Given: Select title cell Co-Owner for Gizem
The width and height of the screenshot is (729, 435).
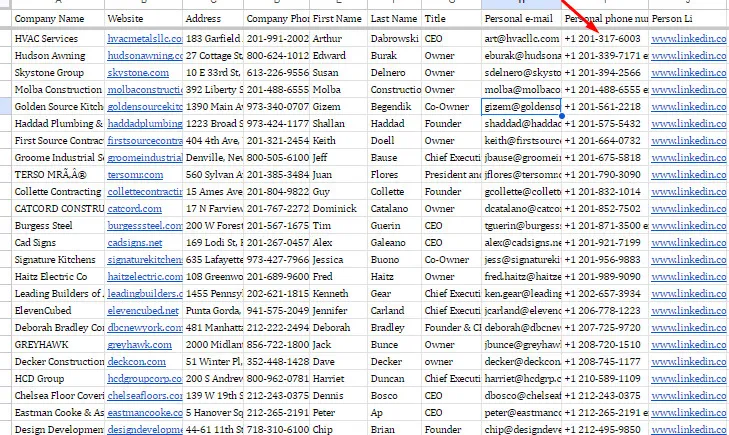Looking at the screenshot, I should pos(451,107).
